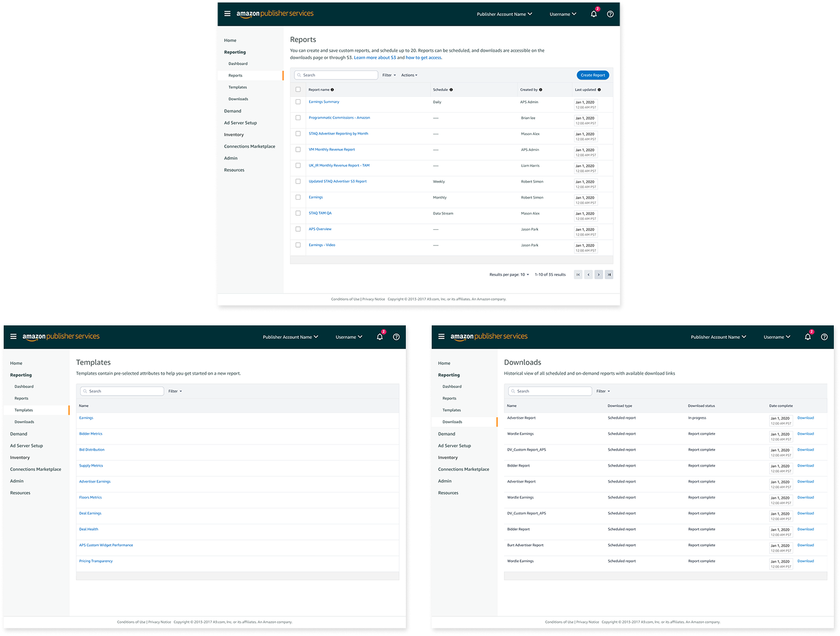This screenshot has height=636, width=840.
Task: Click Amazon Publisher Services logo in Downloads window
Action: (489, 336)
